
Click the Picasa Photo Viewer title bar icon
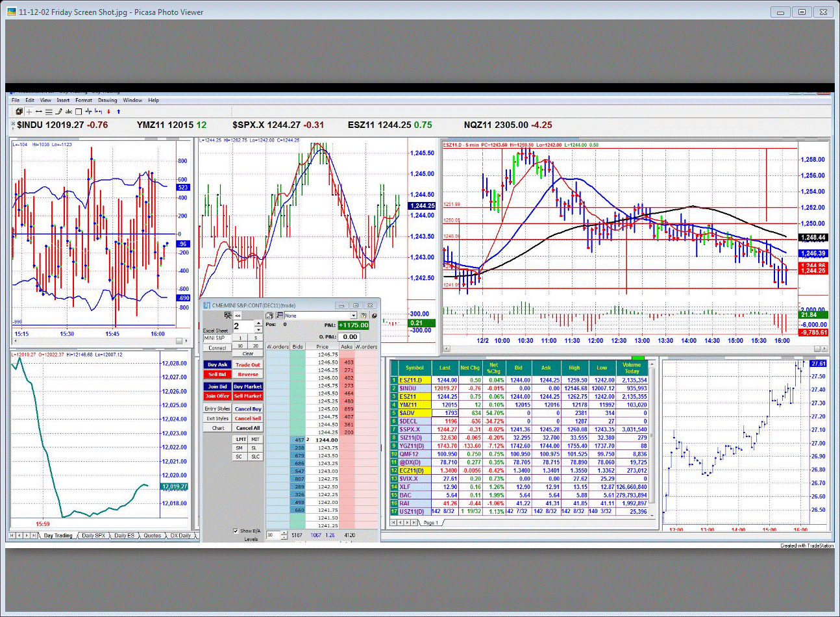tap(12, 12)
